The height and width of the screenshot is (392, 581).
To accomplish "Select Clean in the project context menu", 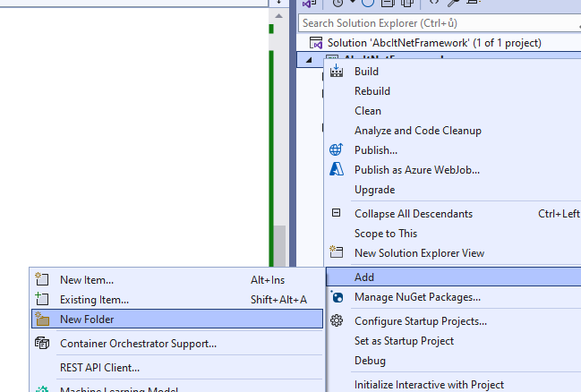I will point(368,111).
